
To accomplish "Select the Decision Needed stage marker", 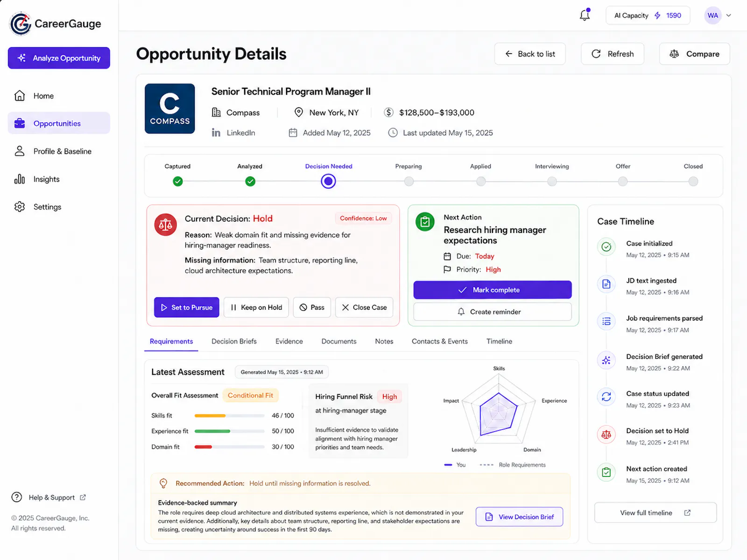I will pyautogui.click(x=329, y=181).
